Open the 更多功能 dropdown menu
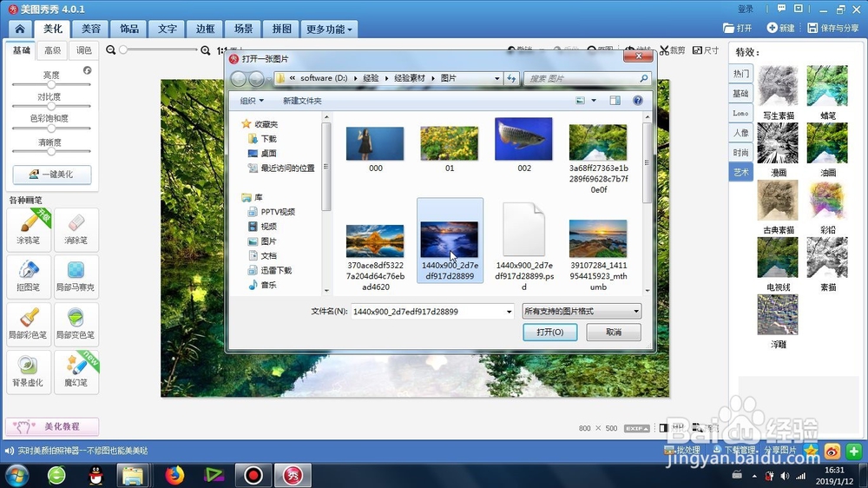 [329, 29]
